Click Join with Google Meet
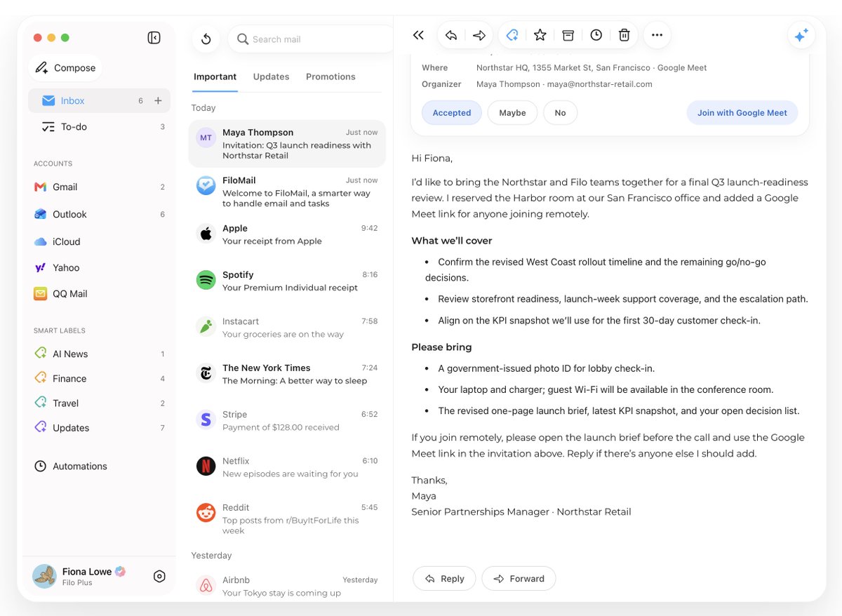 742,113
